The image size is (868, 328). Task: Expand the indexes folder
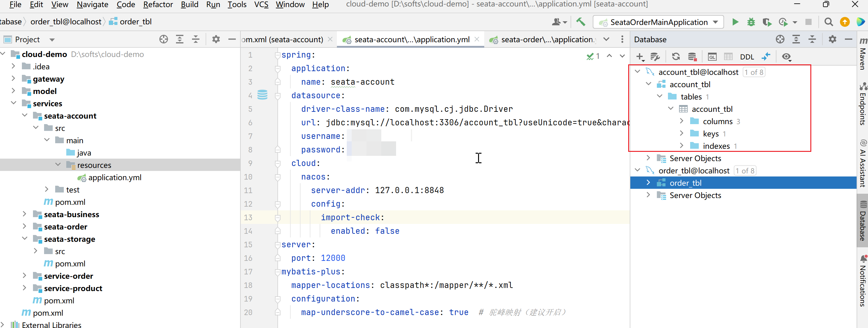[x=681, y=145]
